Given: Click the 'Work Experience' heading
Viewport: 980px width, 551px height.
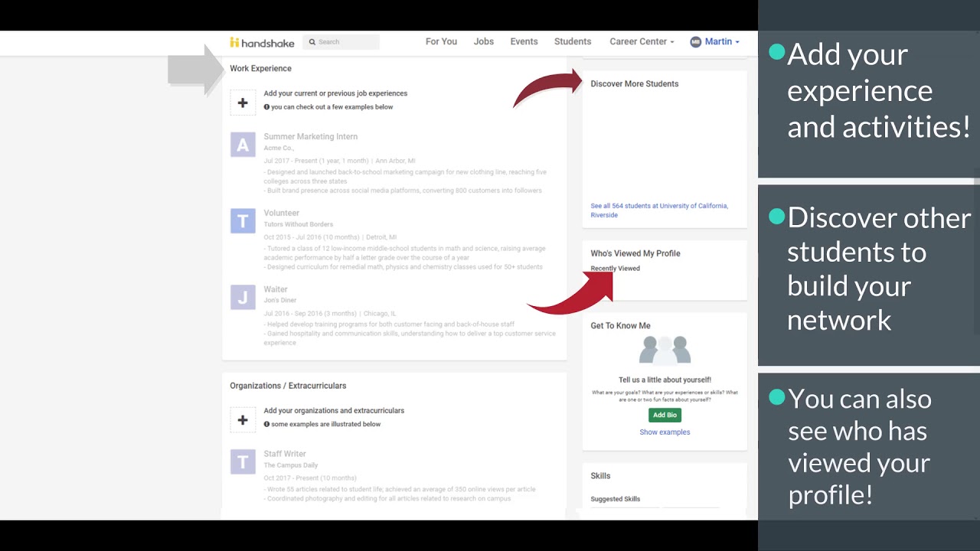Looking at the screenshot, I should coord(260,69).
